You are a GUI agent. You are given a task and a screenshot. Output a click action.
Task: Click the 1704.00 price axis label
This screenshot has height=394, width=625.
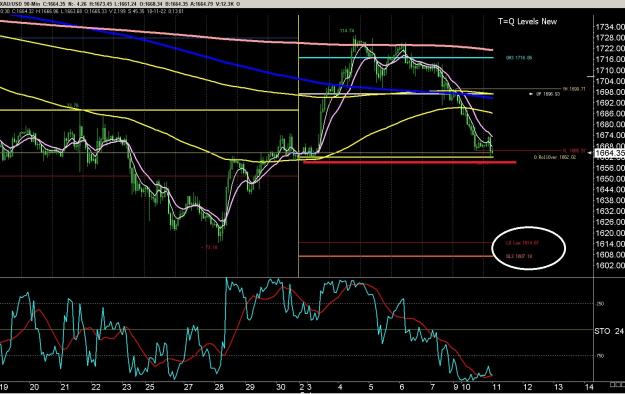(609, 81)
